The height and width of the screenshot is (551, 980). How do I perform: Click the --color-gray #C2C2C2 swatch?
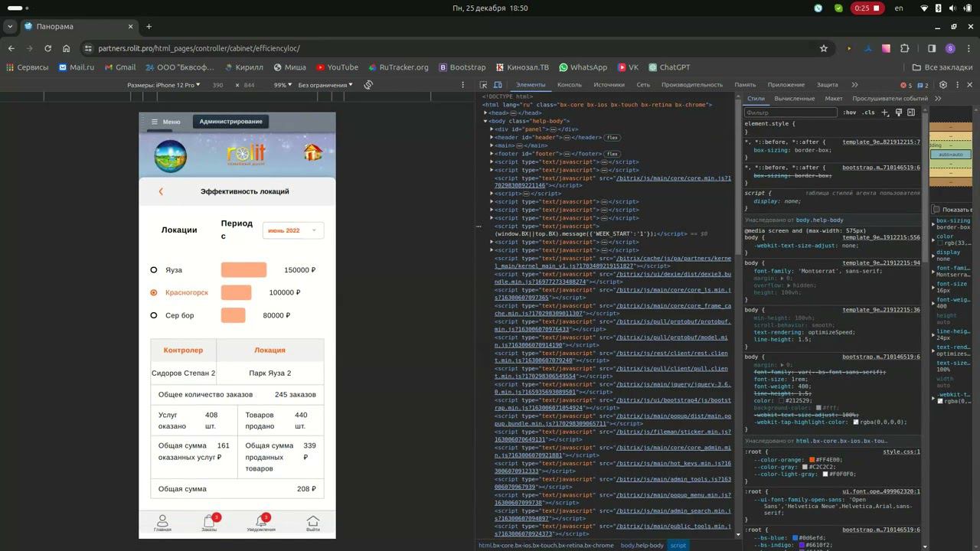(x=805, y=467)
